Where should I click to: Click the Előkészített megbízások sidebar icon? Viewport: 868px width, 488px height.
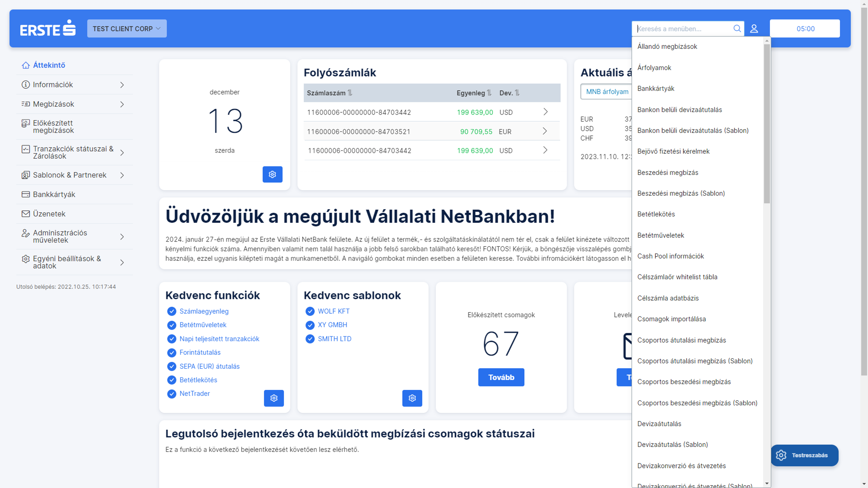point(26,123)
